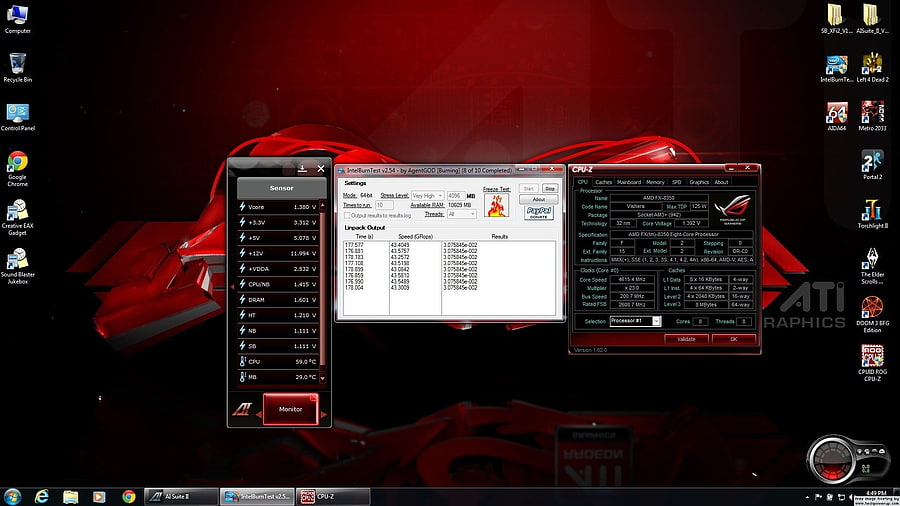Launch Left 4 Dead 2 shortcut
This screenshot has height=506, width=900.
click(x=872, y=68)
